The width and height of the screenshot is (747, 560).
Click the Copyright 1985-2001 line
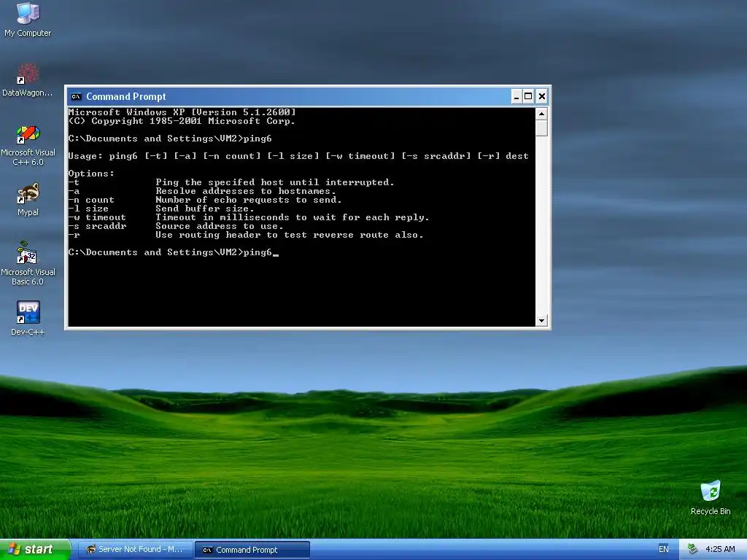pos(182,121)
